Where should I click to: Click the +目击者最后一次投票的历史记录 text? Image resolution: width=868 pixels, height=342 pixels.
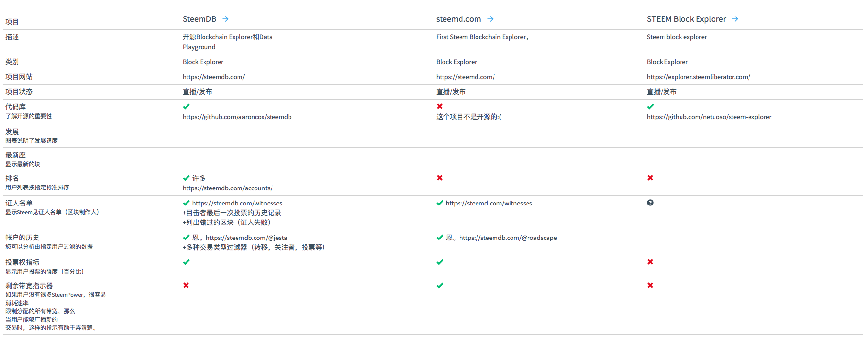point(232,213)
